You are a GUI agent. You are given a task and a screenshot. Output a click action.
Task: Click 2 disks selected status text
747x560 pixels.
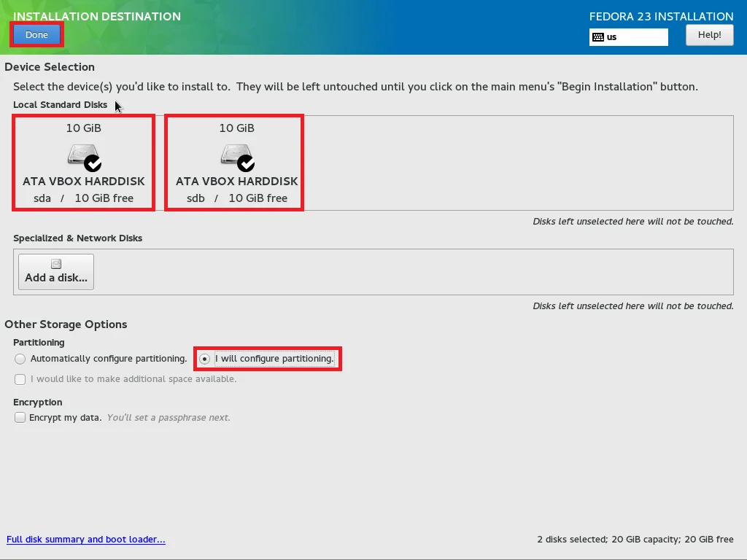click(x=635, y=539)
